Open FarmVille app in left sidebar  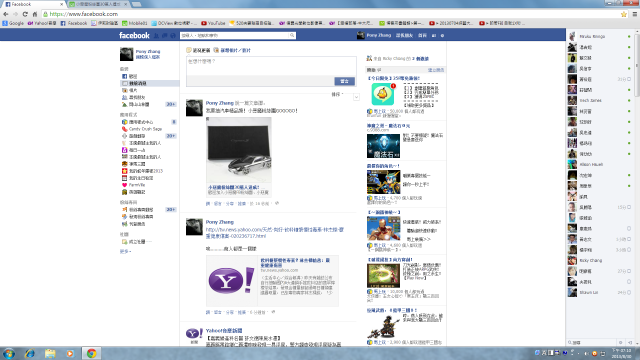pos(137,185)
